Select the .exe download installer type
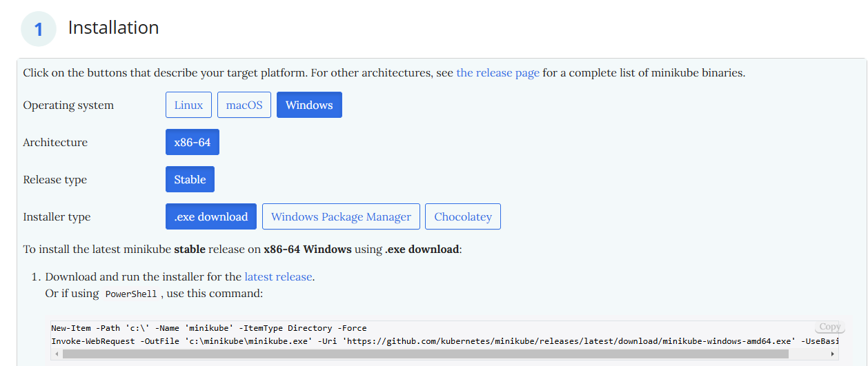The width and height of the screenshot is (868, 366). coord(211,216)
